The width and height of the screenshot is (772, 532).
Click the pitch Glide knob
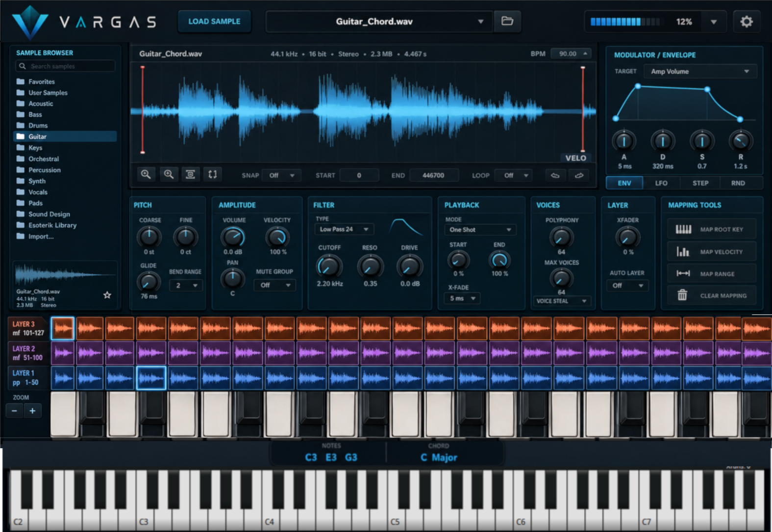(x=148, y=282)
